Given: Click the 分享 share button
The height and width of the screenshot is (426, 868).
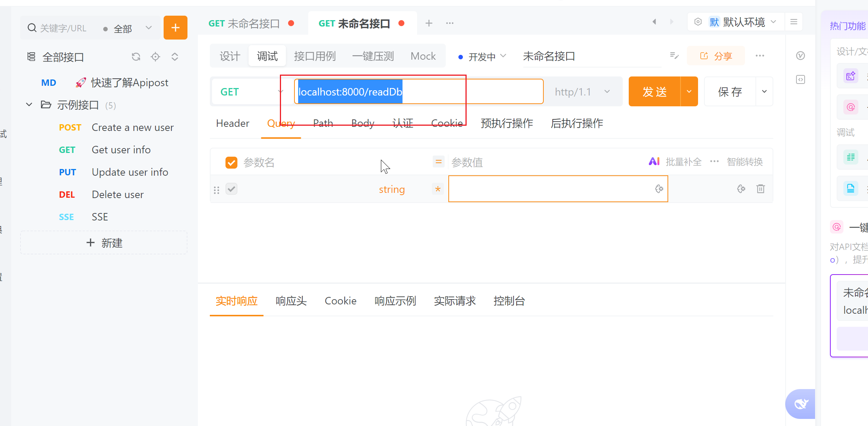Looking at the screenshot, I should coord(716,56).
